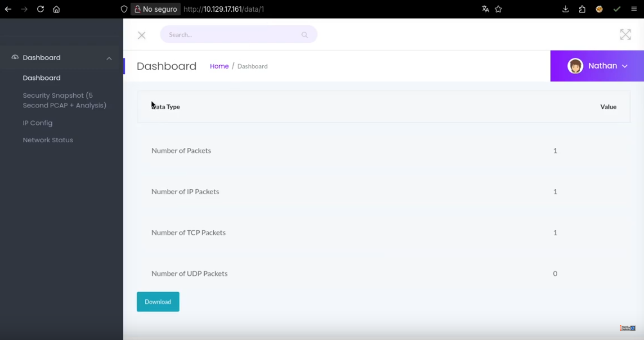This screenshot has width=644, height=340.
Task: Toggle fullscreen with the expand arrows icon
Action: click(x=625, y=35)
